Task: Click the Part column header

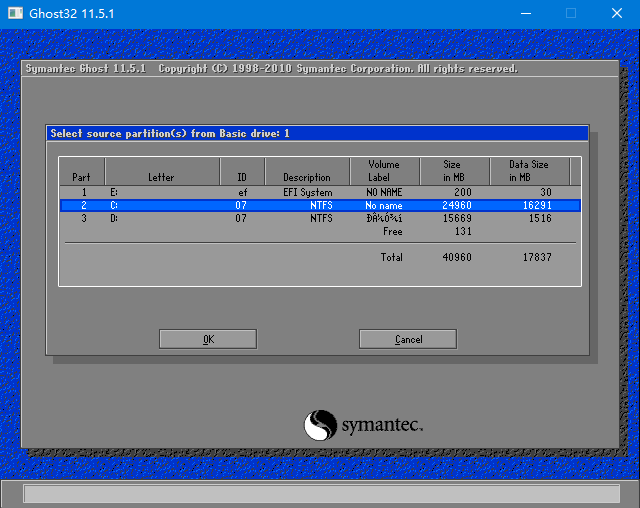Action: click(81, 171)
